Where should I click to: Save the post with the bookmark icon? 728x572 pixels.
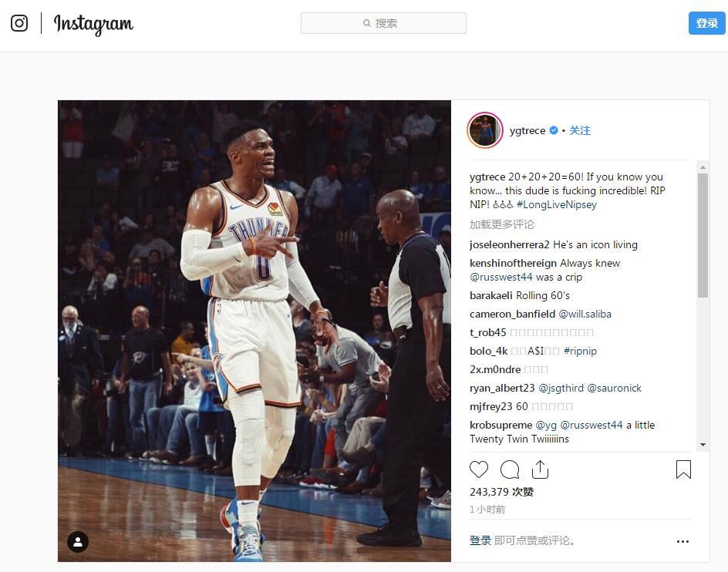pos(683,469)
